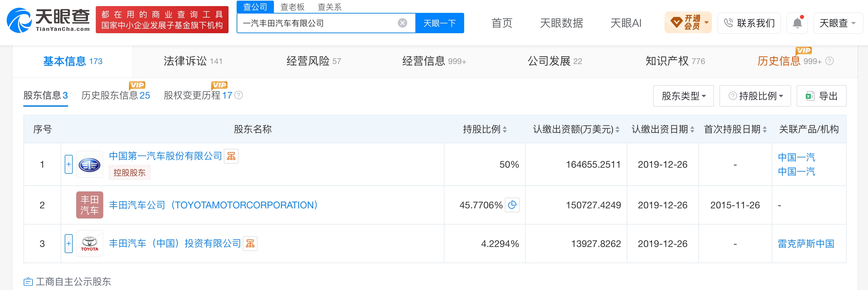
Task: Click the FAW company logo thumbnail
Action: pyautogui.click(x=89, y=165)
